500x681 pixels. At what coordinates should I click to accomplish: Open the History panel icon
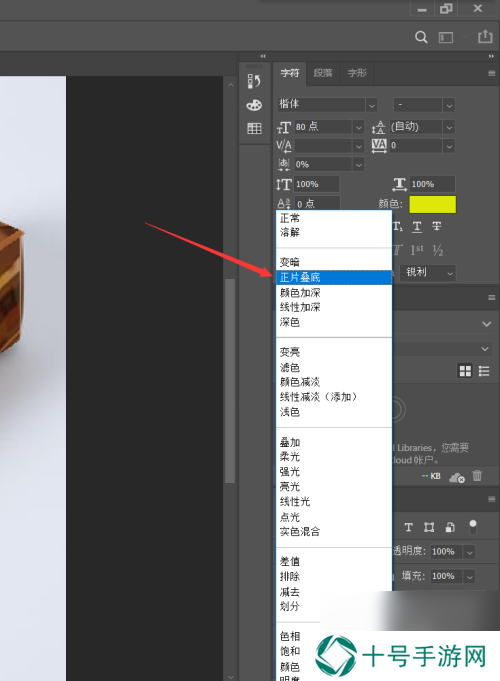254,81
